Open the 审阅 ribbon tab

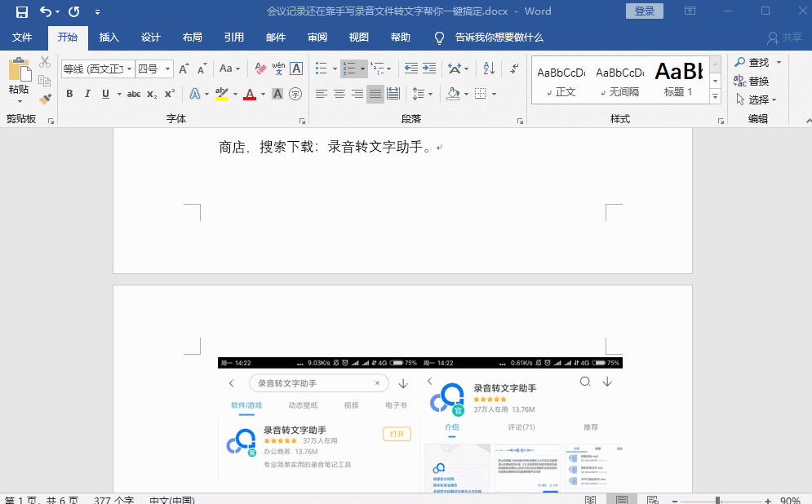317,37
